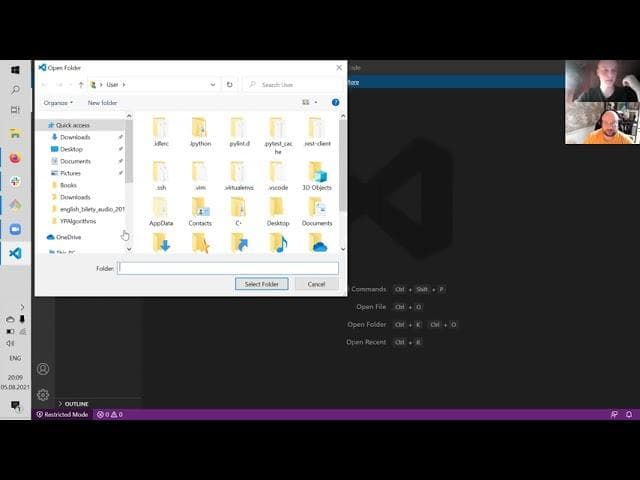Click the Up one level arrow in the dialog
Screen dimensions: 640x480
pyautogui.click(x=81, y=85)
